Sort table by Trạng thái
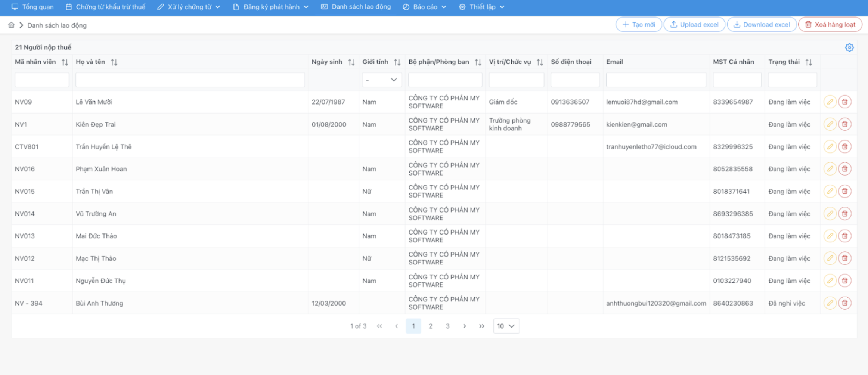The width and height of the screenshot is (868, 375). [809, 62]
